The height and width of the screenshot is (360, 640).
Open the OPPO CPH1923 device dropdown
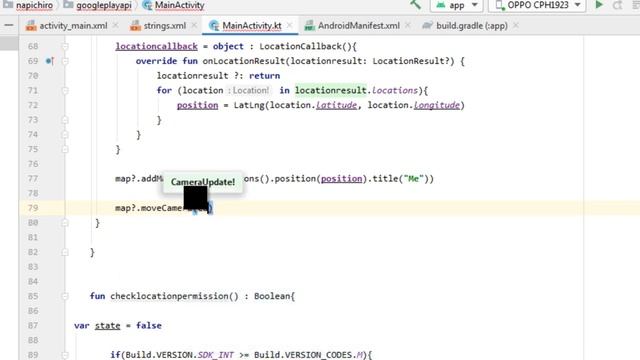point(538,5)
